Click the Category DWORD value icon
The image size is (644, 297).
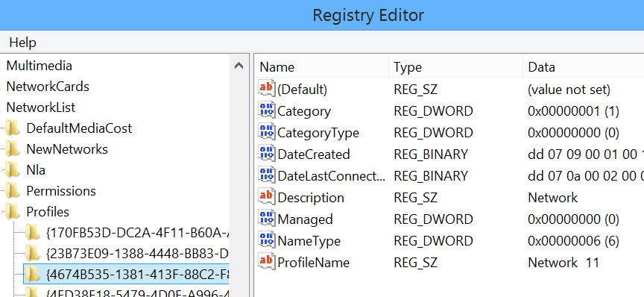[267, 110]
